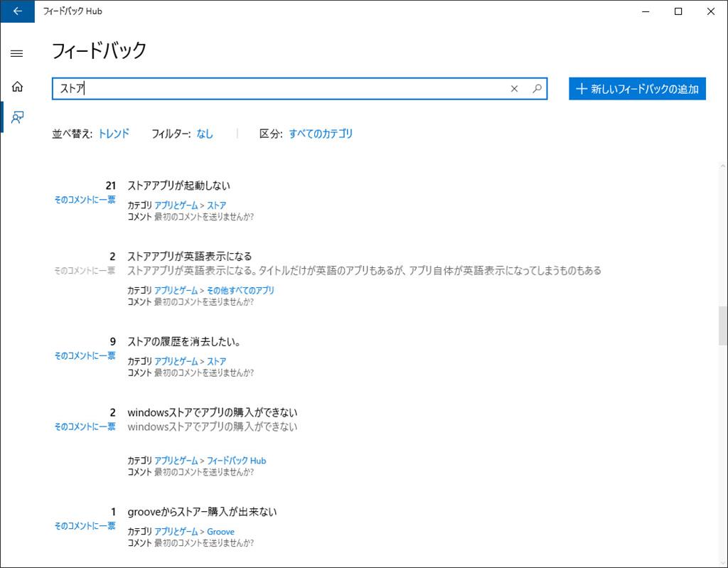Open the filter dropdown showing なし
Image resolution: width=728 pixels, height=568 pixels.
point(205,134)
